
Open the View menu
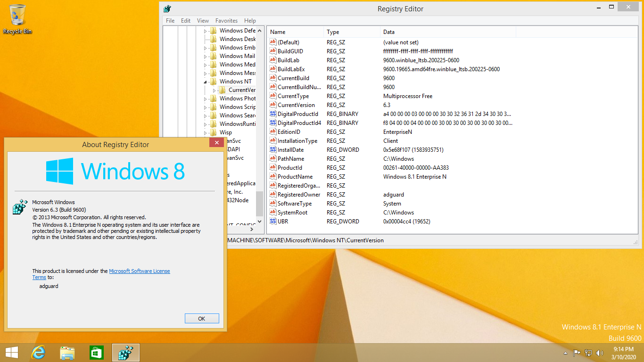click(x=203, y=21)
